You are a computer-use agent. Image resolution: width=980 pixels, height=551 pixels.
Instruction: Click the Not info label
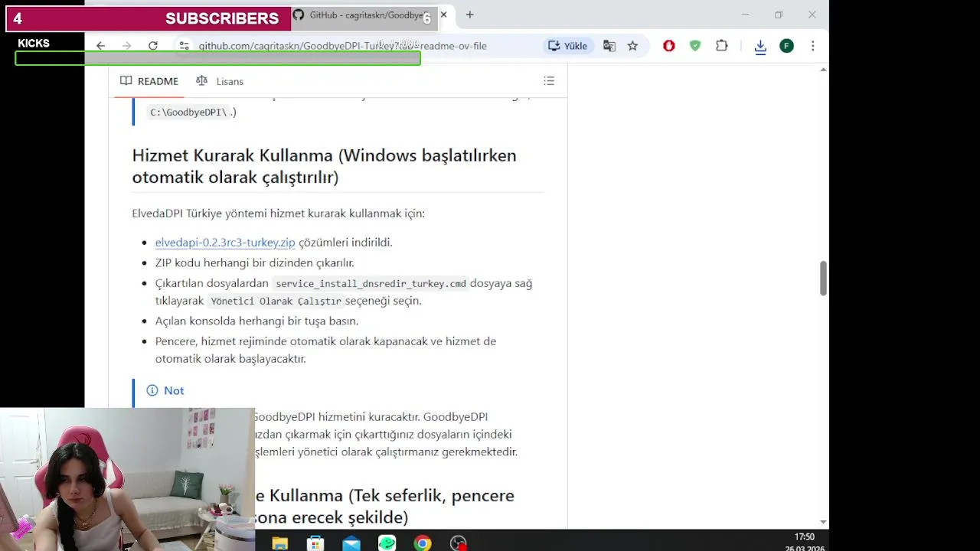[x=165, y=390]
